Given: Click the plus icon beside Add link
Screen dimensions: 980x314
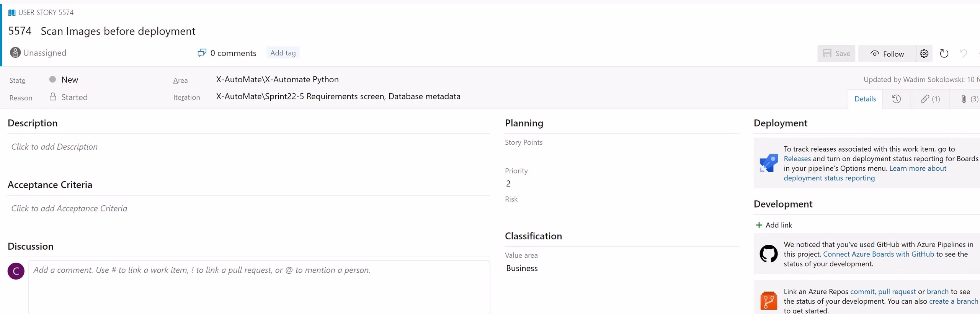Looking at the screenshot, I should 759,225.
